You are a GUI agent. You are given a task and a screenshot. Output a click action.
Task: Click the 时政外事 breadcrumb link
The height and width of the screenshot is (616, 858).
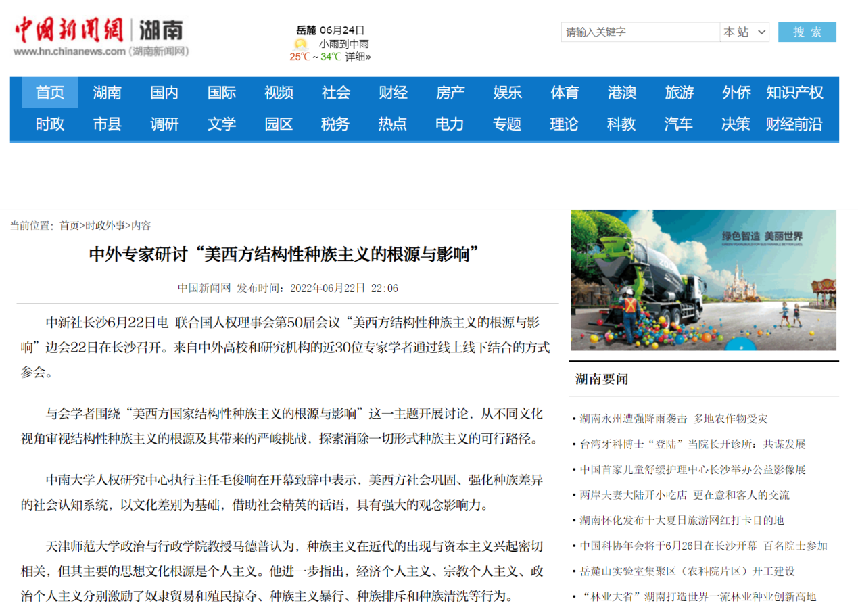coord(105,226)
